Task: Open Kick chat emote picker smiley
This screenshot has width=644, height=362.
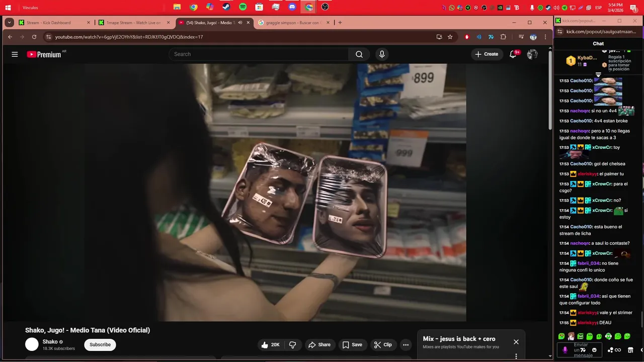Action: 594,350
